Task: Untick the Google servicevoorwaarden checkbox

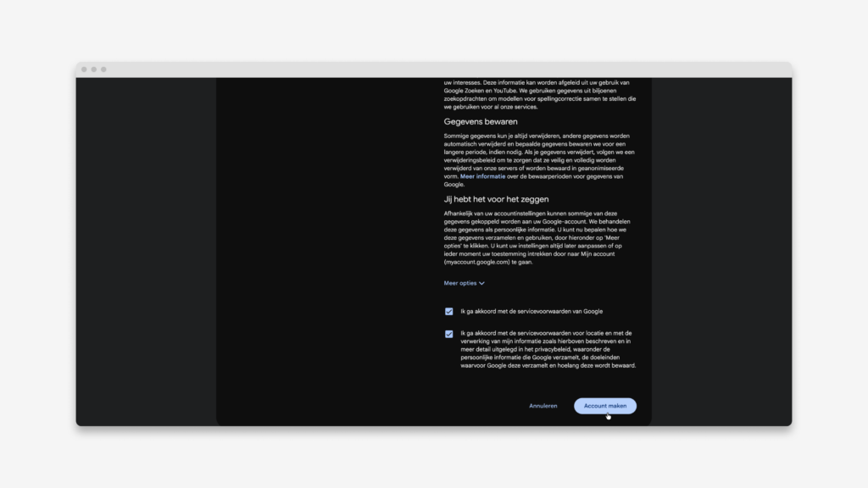Action: coord(449,312)
